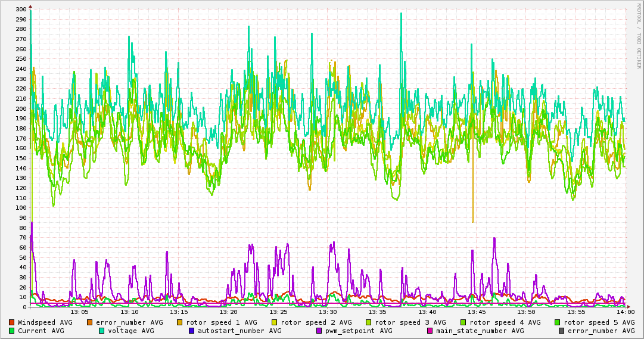The width and height of the screenshot is (644, 339).
Task: Click the rotor speed 3 AVG legend swatch
Action: coord(369,322)
